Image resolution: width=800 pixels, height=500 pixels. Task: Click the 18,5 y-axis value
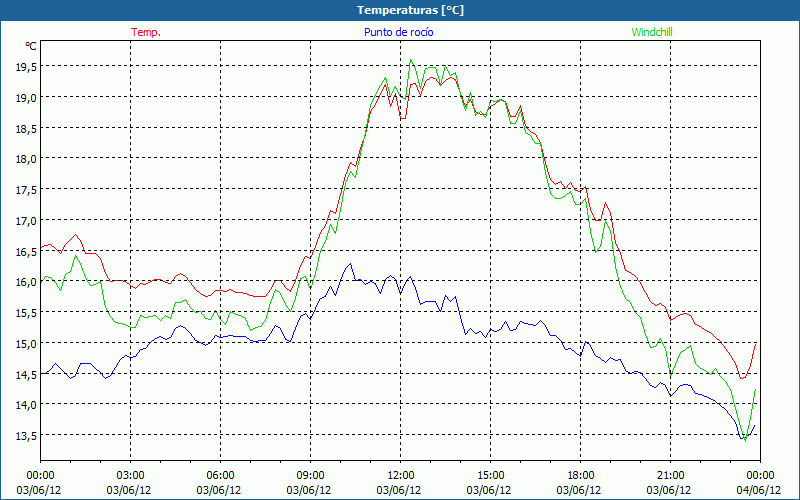(x=26, y=128)
